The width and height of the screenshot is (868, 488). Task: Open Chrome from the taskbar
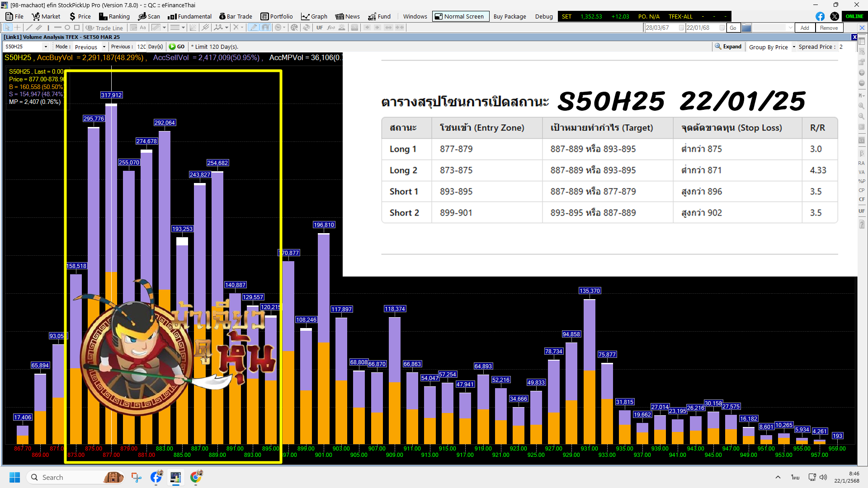click(196, 477)
